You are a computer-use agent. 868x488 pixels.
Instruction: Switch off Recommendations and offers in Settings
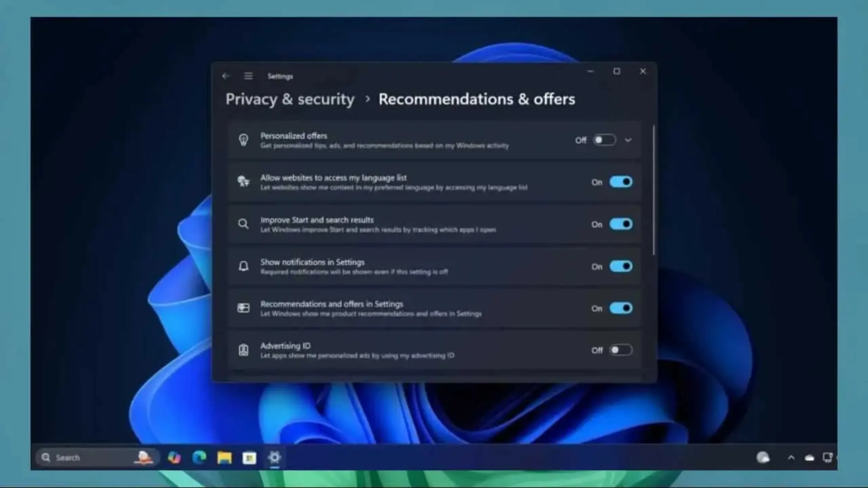pos(621,308)
